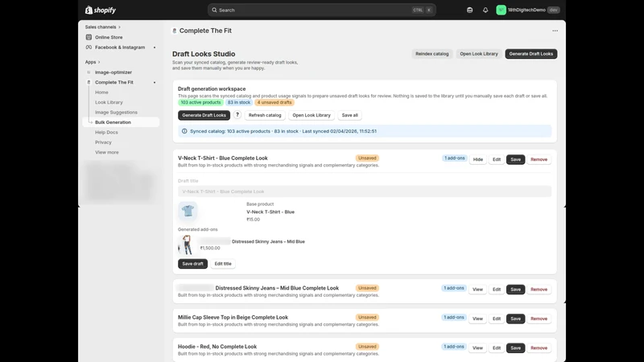Click the Reindex catalog button

click(431, 54)
